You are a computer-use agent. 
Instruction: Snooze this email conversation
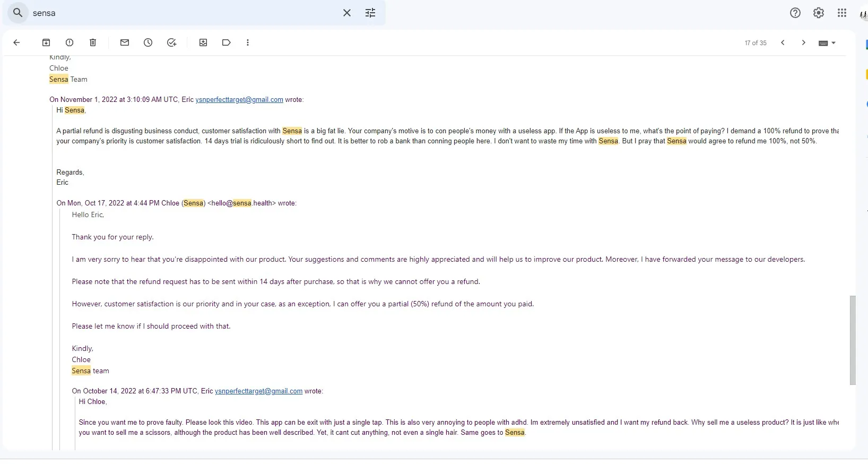pyautogui.click(x=148, y=42)
